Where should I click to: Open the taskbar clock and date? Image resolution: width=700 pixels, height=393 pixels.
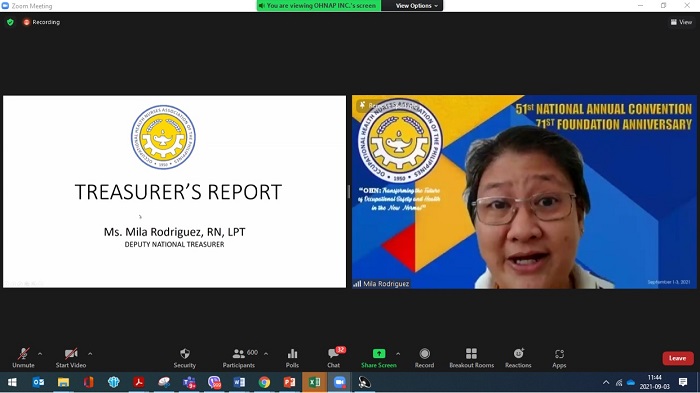(x=654, y=382)
